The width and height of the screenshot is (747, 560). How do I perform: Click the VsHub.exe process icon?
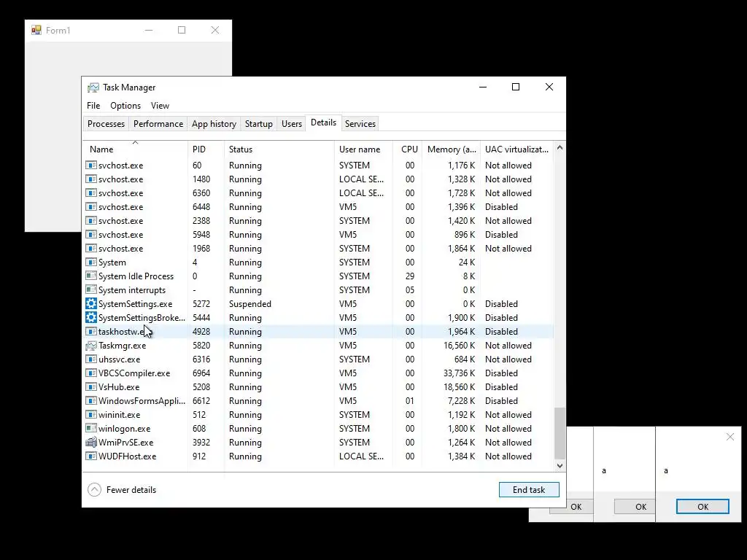click(x=91, y=387)
